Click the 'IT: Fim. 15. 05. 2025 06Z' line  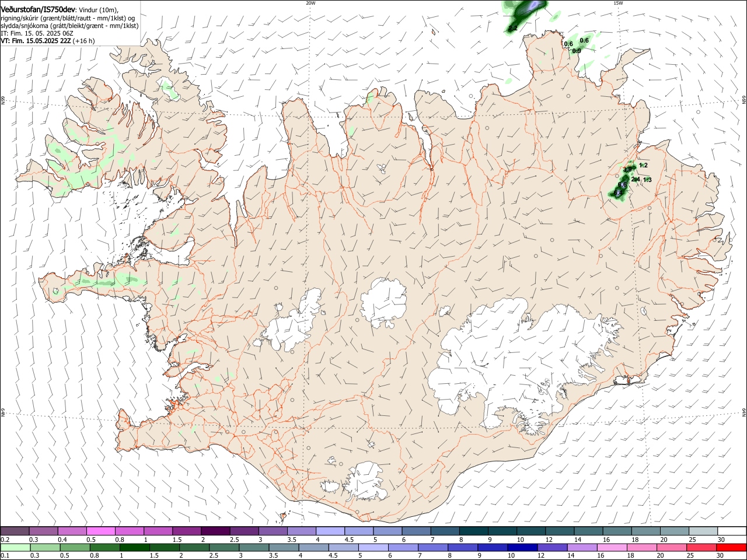coord(37,33)
